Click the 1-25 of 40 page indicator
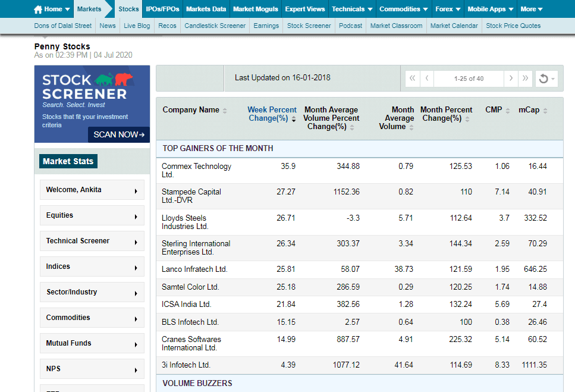Viewport: 575px width, 392px height. click(469, 79)
